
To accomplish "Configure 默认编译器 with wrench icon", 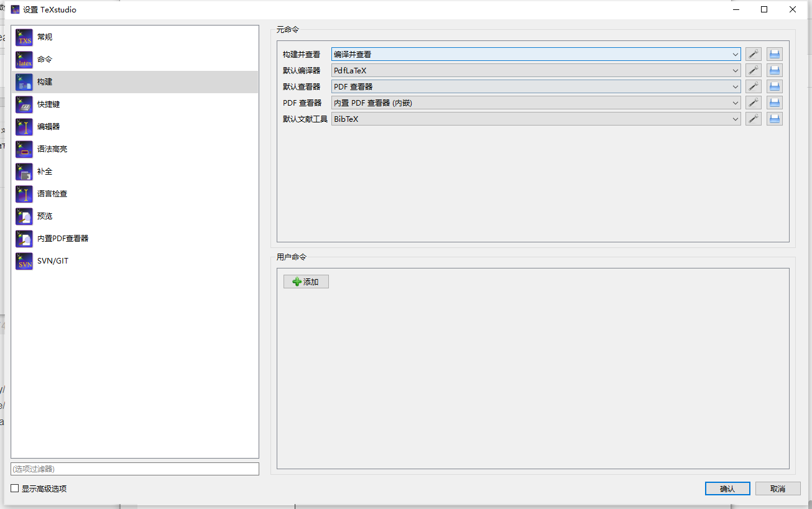I will (x=754, y=70).
